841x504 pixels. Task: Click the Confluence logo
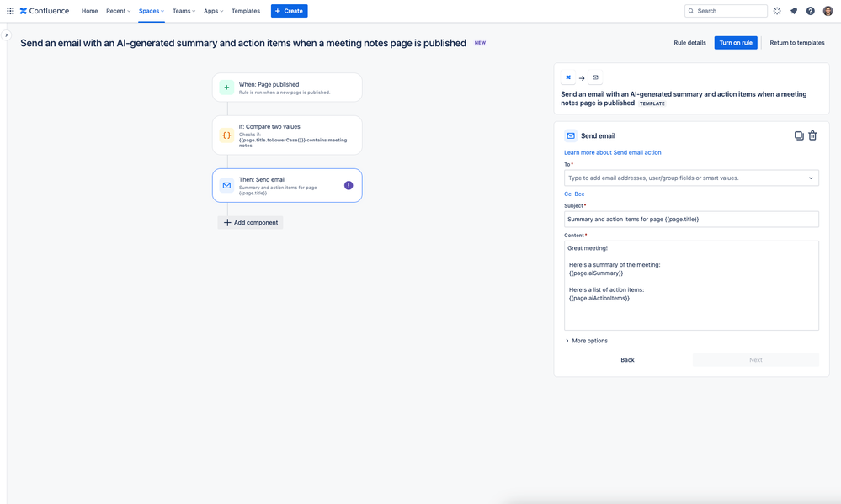45,11
